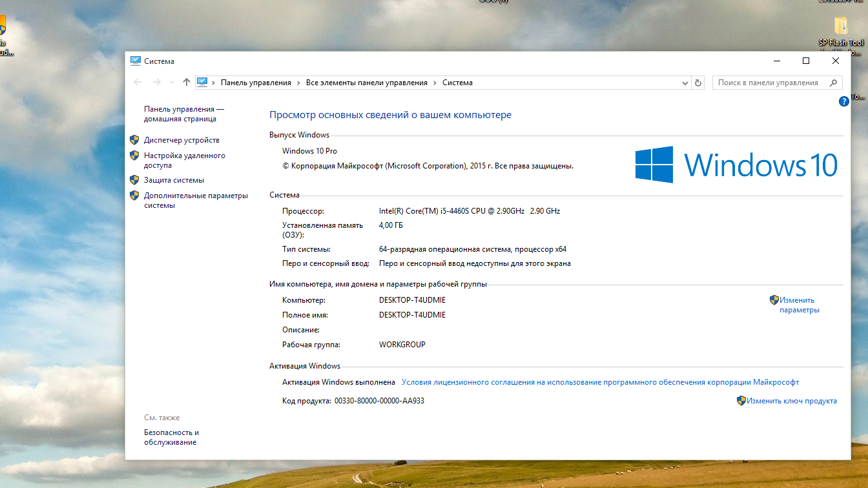
Task: Select 'Панель управления' breadcrumb
Action: tap(256, 83)
